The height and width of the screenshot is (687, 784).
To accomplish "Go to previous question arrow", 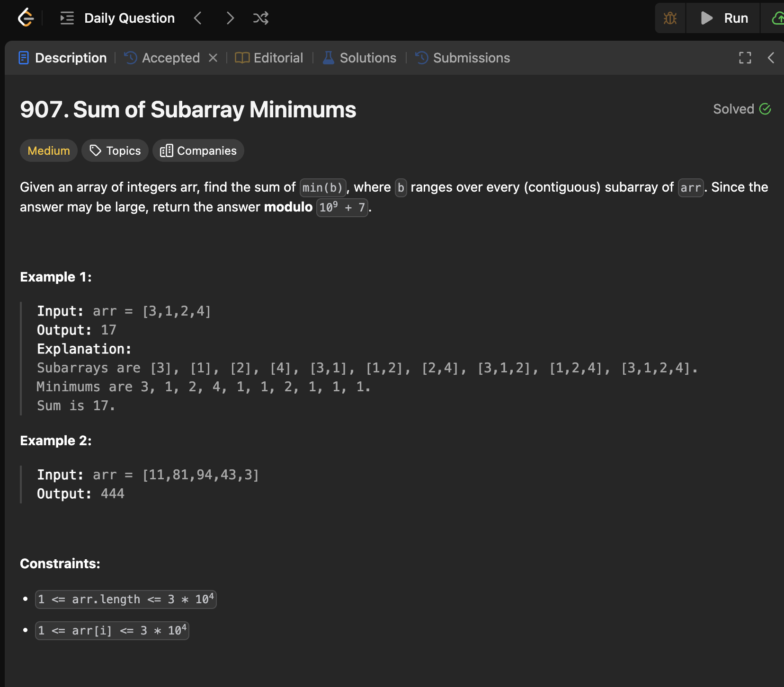I will 198,18.
